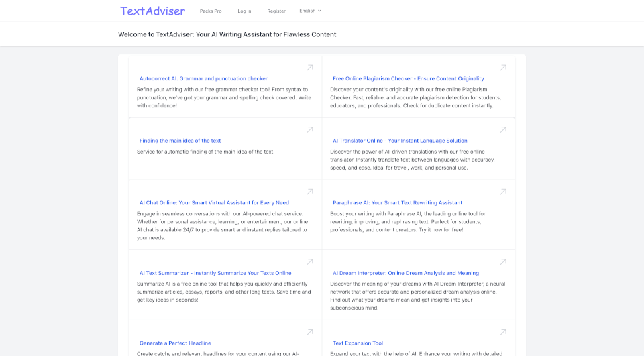The width and height of the screenshot is (644, 356).
Task: Click 'Discover the meaning of your dreams' text
Action: click(418, 296)
